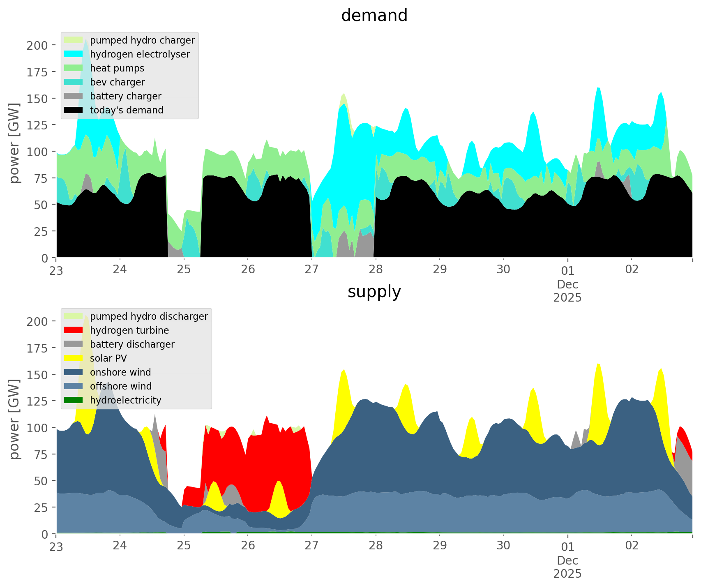Screen dimensions: 701x588
Task: Select the 'battery charger' legend label
Action: pos(125,96)
